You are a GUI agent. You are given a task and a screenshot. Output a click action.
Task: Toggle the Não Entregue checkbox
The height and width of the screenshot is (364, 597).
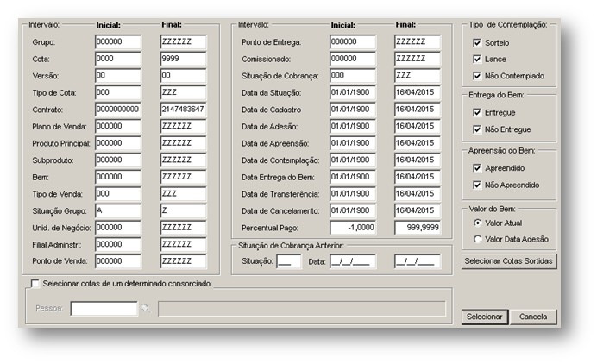coord(477,129)
